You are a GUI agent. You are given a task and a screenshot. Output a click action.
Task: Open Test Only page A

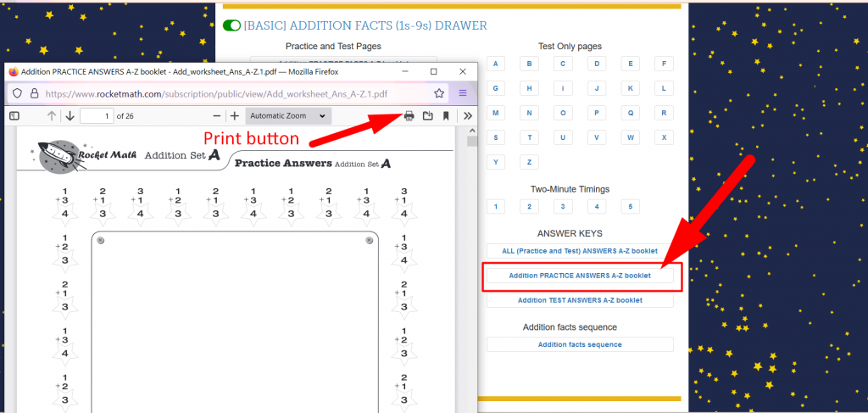click(x=495, y=64)
